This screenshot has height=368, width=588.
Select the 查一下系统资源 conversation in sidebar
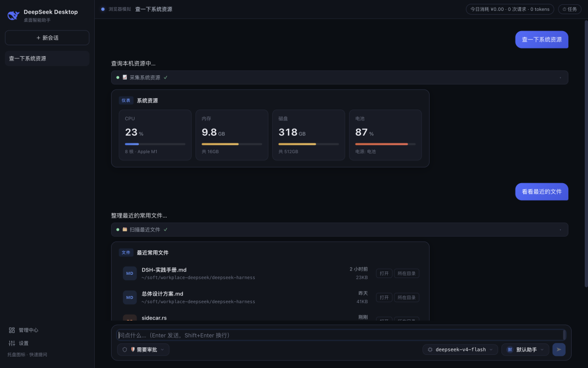tap(47, 58)
